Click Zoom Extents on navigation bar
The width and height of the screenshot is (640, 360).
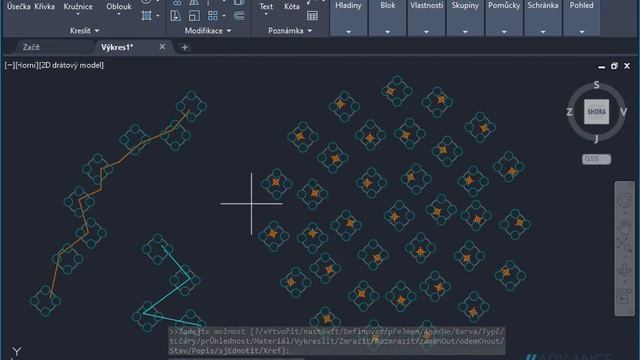click(x=624, y=245)
